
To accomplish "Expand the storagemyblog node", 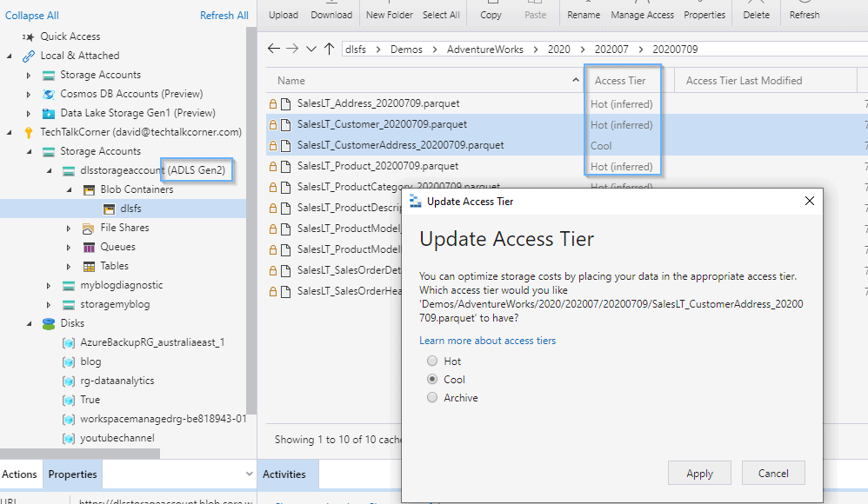I will click(x=49, y=305).
